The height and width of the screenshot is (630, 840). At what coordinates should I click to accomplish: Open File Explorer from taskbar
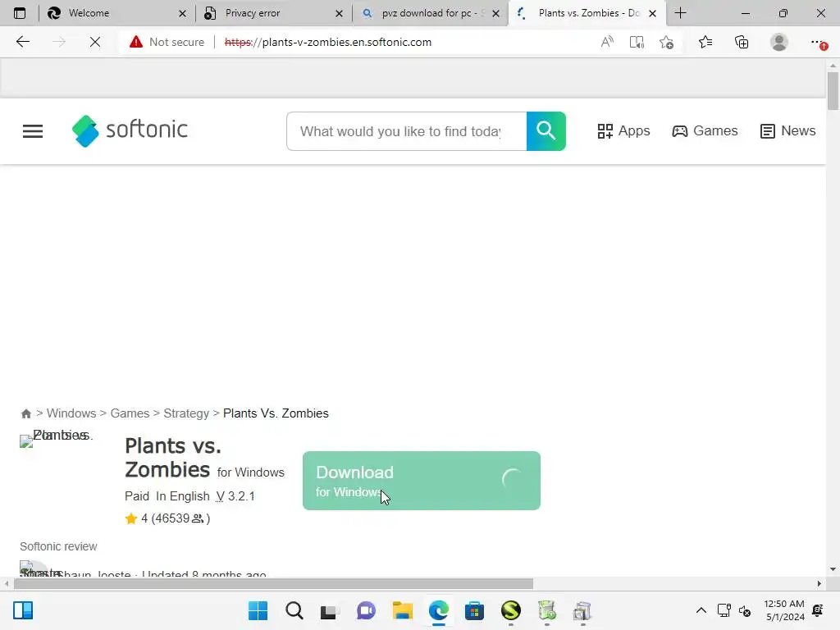point(402,610)
